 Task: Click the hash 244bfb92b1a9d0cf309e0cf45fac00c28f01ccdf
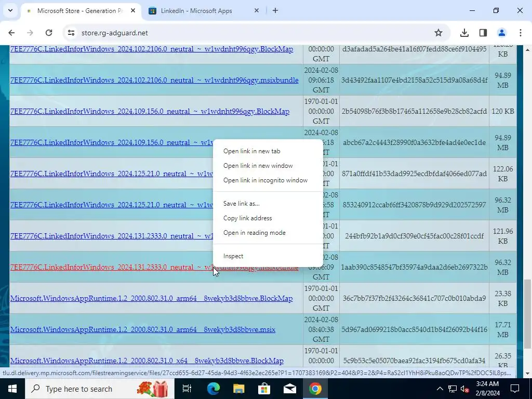click(414, 236)
